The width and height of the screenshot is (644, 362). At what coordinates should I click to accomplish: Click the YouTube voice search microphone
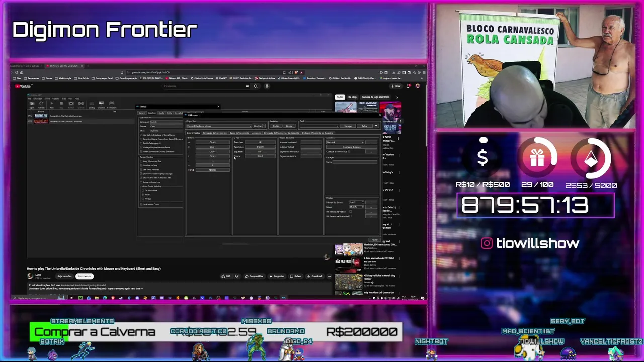[267, 86]
